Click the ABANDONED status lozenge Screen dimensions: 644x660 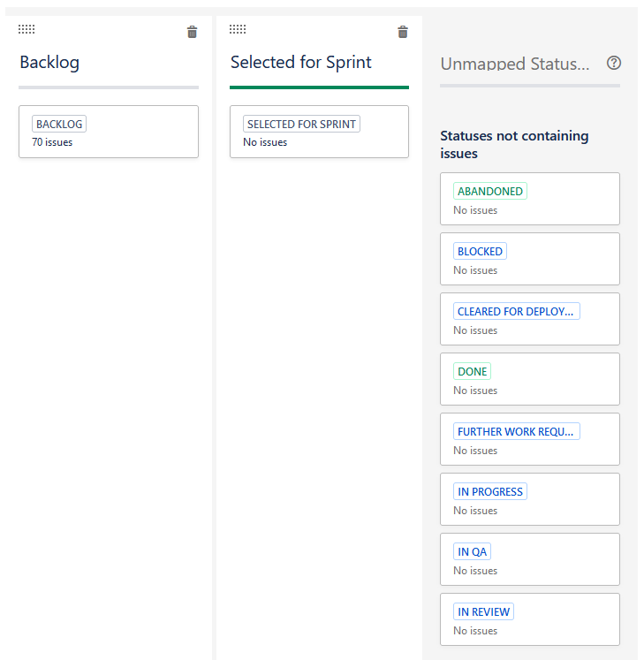490,191
